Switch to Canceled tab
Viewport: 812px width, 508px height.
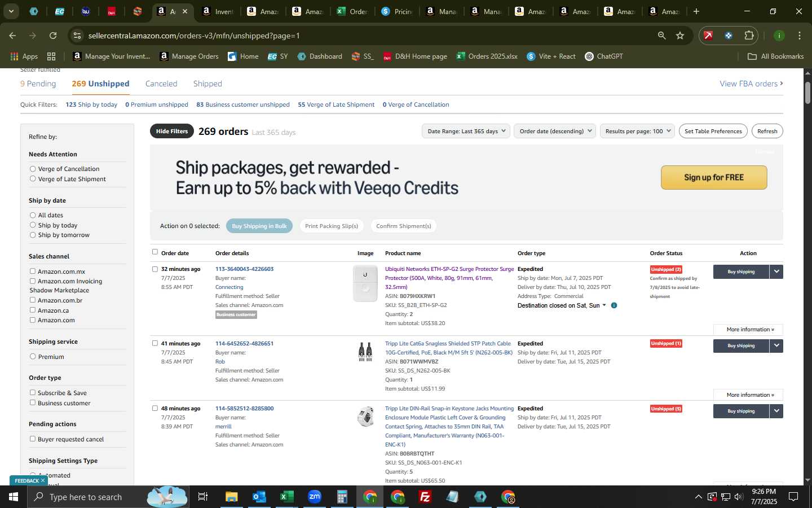point(161,84)
